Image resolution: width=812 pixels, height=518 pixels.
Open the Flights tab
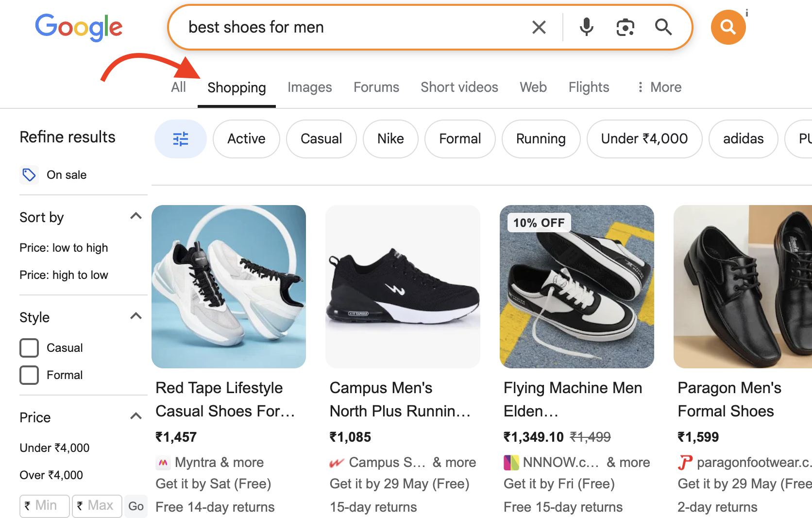589,87
